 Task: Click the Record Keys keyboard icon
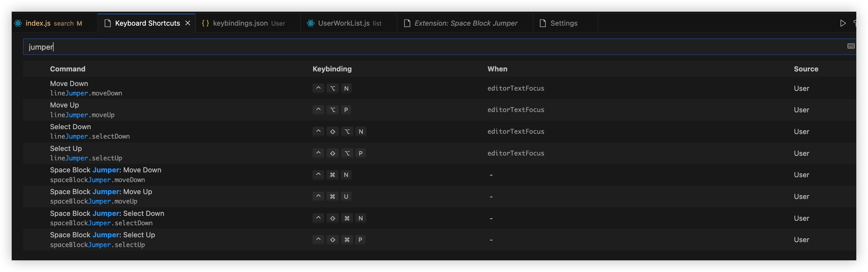click(x=850, y=46)
